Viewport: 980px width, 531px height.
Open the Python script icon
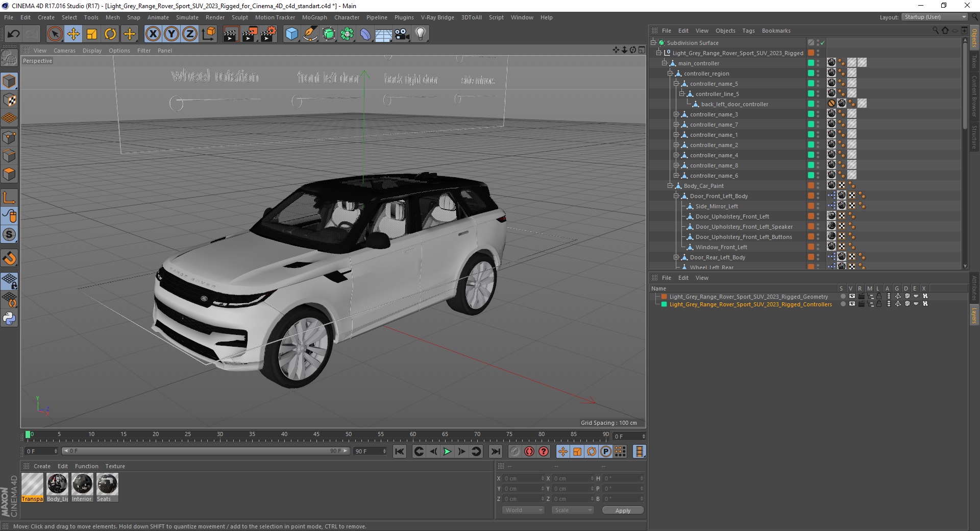[x=9, y=319]
